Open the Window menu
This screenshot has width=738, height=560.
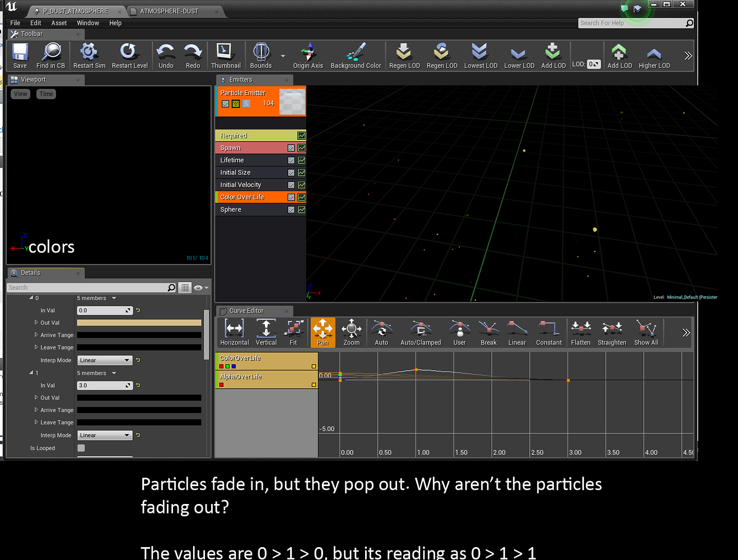click(x=88, y=23)
